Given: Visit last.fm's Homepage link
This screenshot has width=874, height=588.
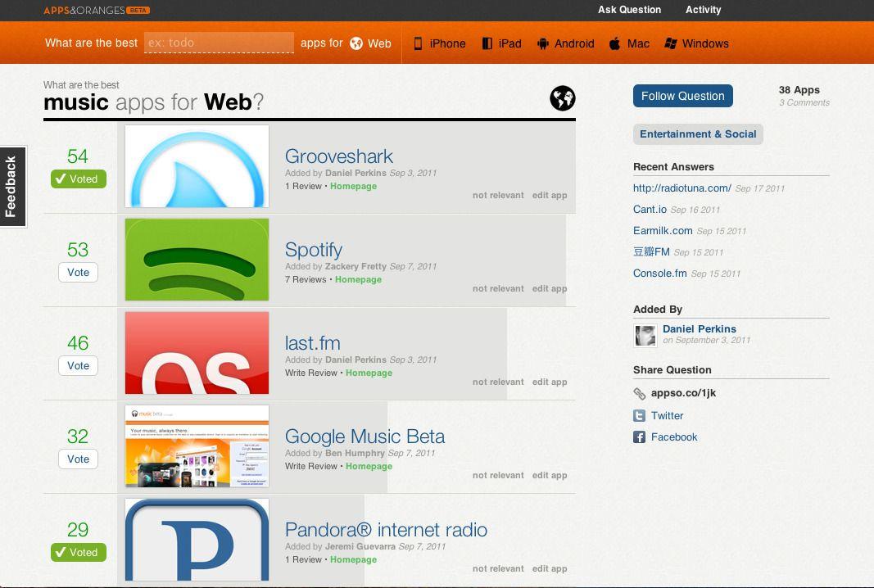Looking at the screenshot, I should coord(369,373).
